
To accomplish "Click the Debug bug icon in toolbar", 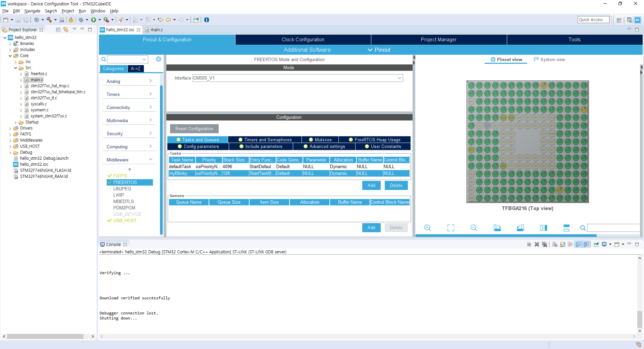I will pyautogui.click(x=81, y=20).
